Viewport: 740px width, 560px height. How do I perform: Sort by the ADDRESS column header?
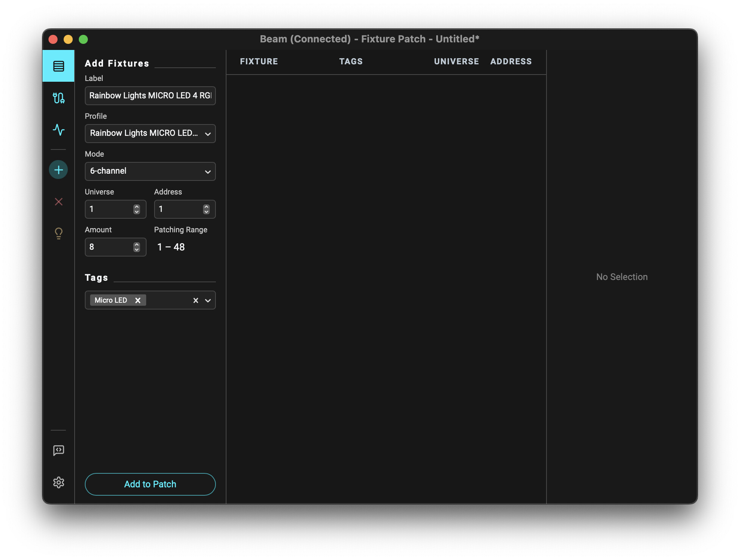pos(511,62)
